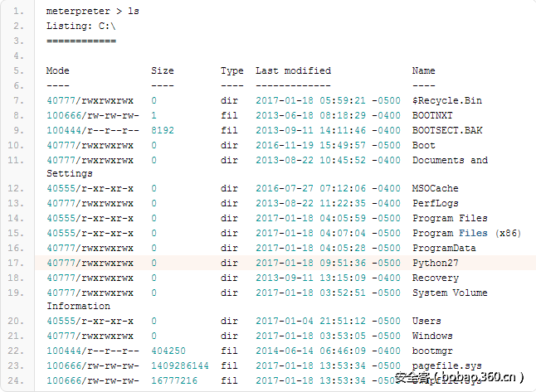Click the 'meterpreter > ls' command text
Image resolution: width=536 pixels, height=392 pixels.
tap(93, 12)
